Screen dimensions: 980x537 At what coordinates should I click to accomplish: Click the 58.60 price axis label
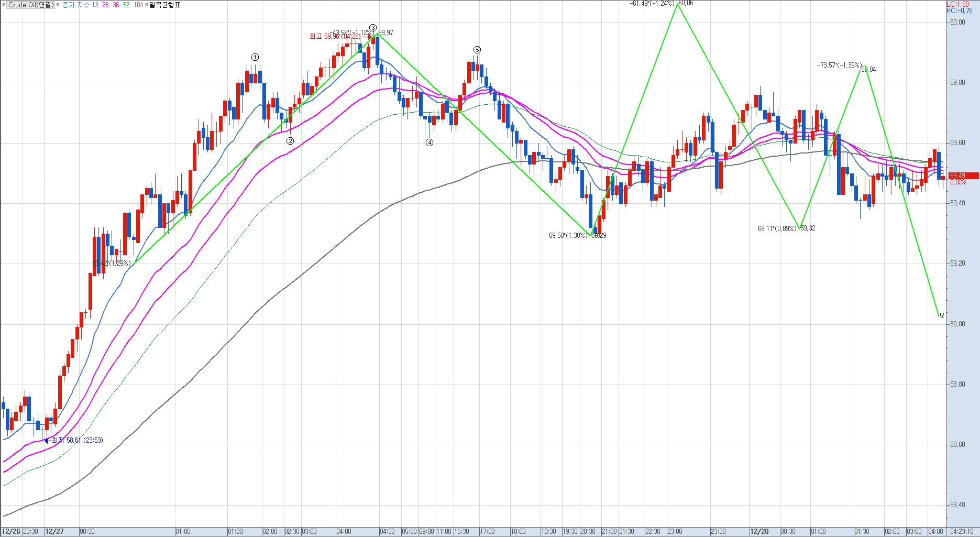[x=957, y=445]
